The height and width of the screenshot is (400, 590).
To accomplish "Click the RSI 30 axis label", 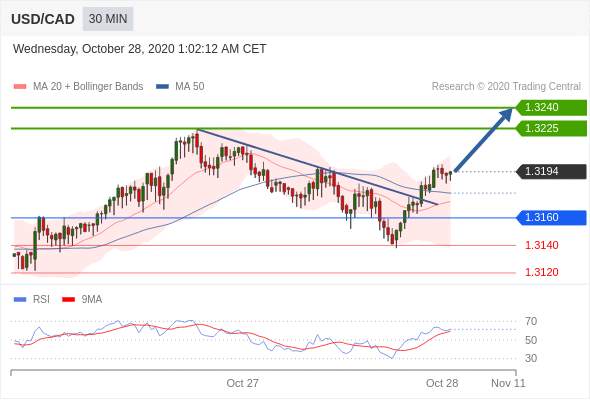I will click(x=531, y=358).
